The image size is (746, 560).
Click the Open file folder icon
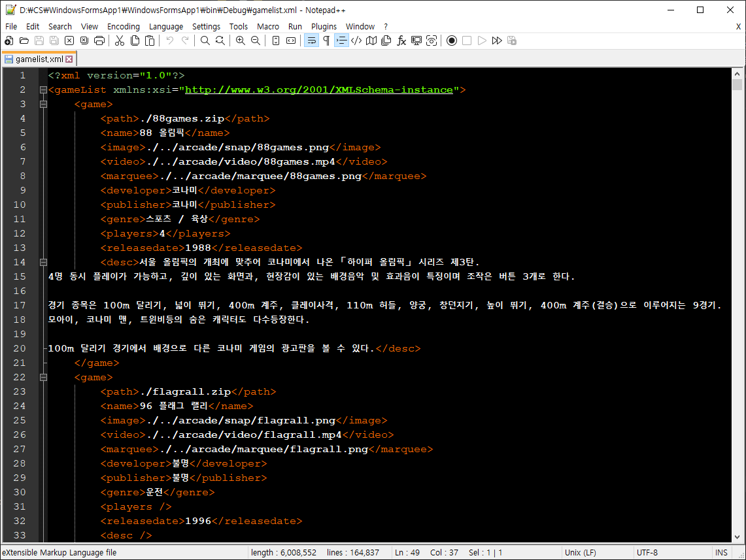click(x=24, y=41)
